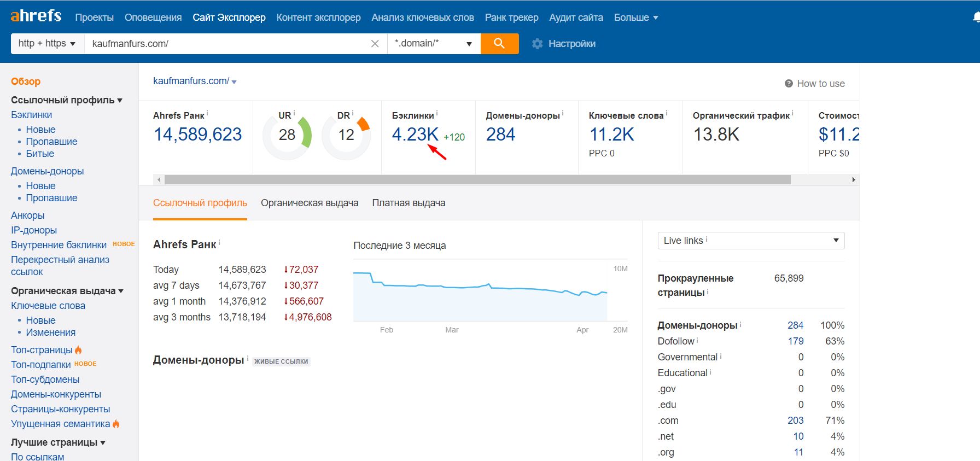
Task: Switch to the Органическая выдача tab
Action: coord(310,203)
